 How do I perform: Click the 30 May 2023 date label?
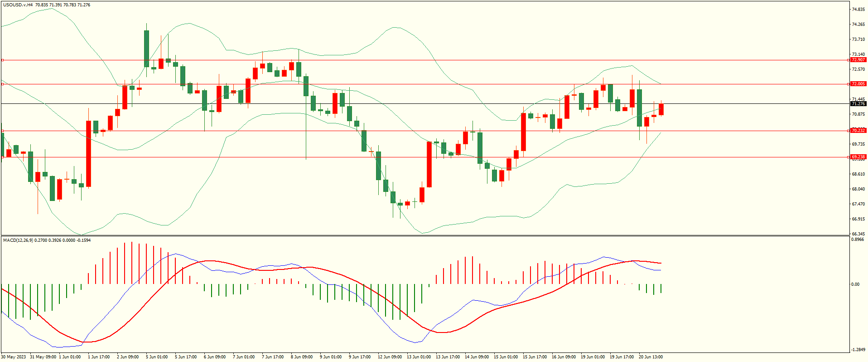coord(14,357)
